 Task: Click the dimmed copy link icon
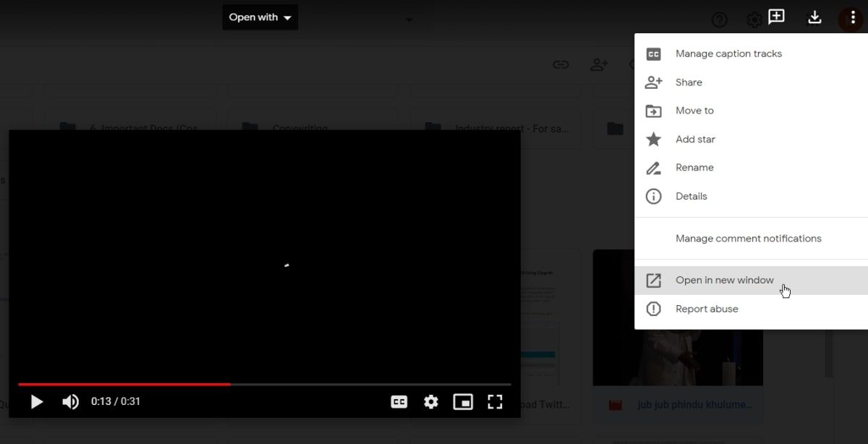click(x=561, y=64)
